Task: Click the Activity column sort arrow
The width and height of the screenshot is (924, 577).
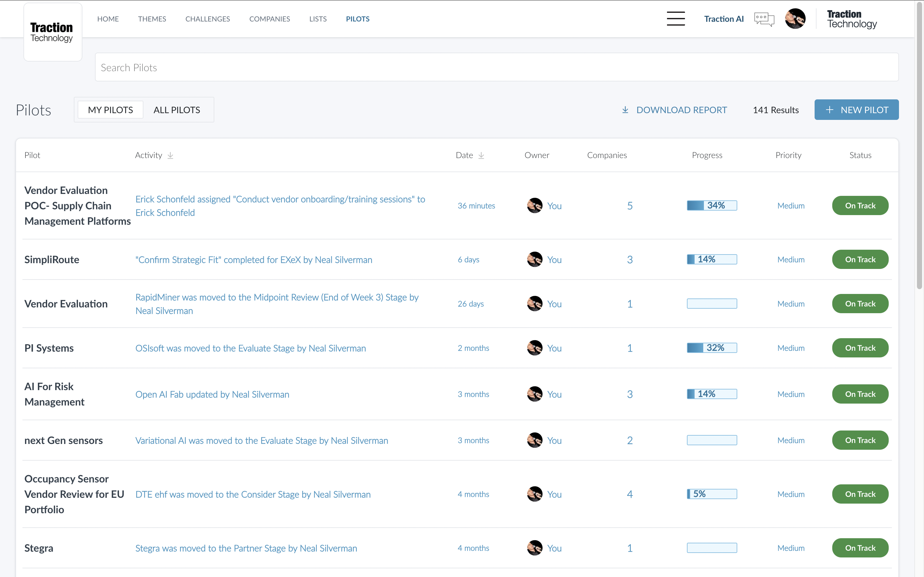Action: click(x=170, y=155)
